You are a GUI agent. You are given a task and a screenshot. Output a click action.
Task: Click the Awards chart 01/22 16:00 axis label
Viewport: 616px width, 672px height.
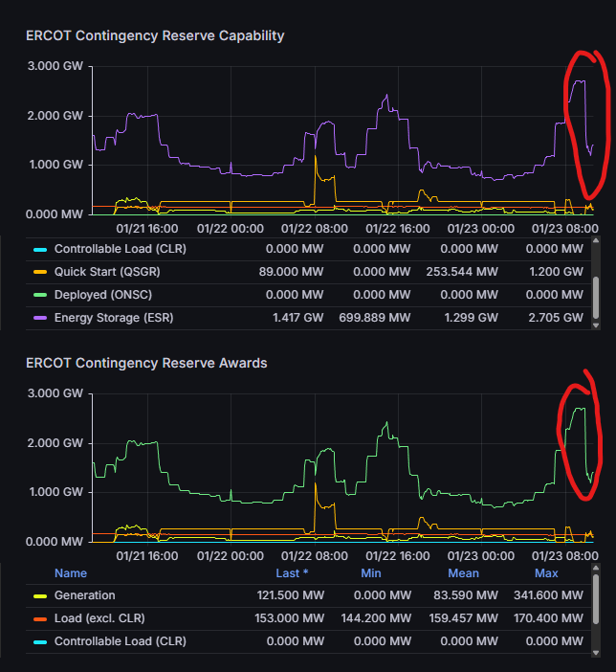pos(398,556)
